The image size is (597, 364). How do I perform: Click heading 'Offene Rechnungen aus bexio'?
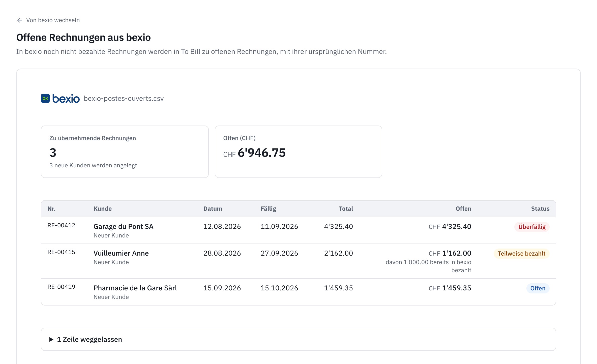83,38
